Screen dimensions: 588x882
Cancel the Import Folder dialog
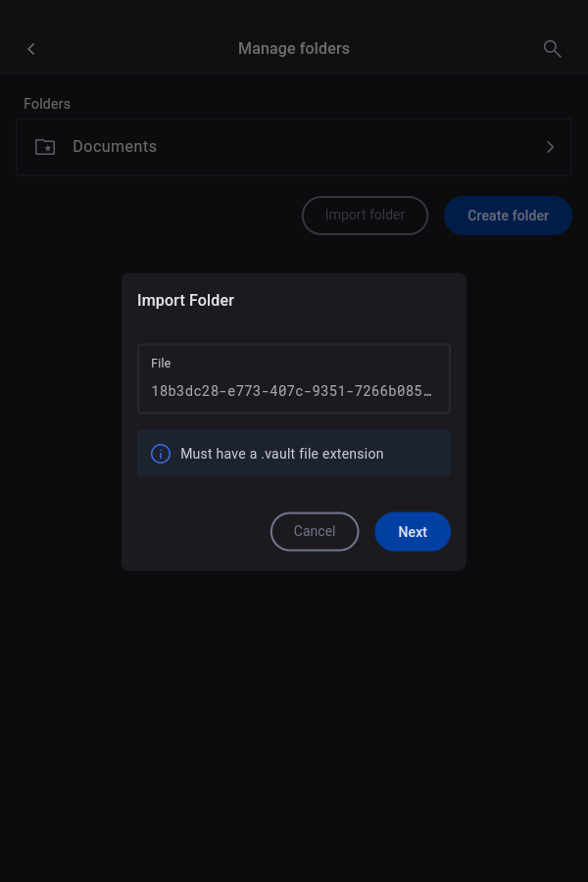315,531
